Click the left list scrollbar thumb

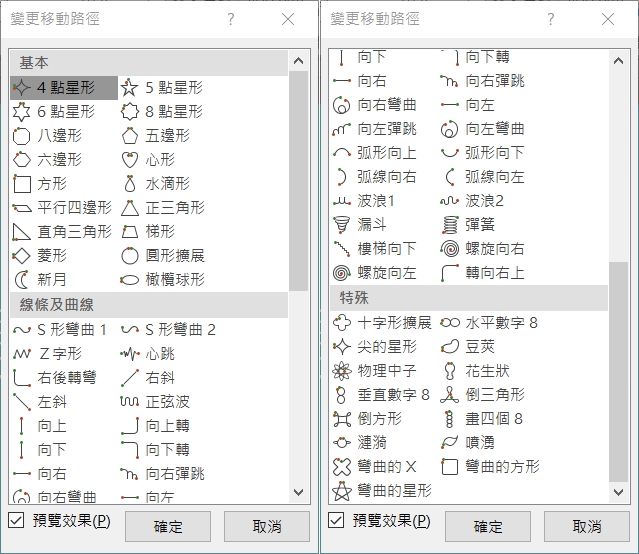click(298, 181)
